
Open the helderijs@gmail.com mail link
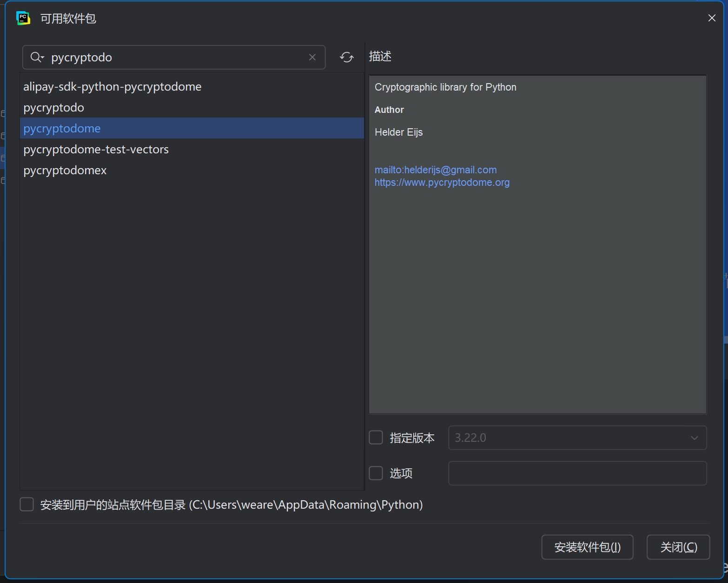[x=436, y=170]
